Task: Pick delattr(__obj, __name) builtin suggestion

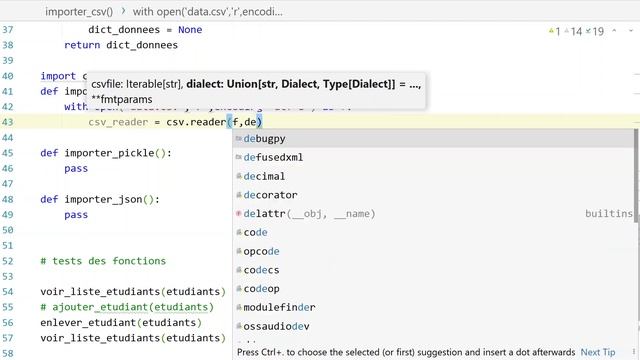Action: 434,214
